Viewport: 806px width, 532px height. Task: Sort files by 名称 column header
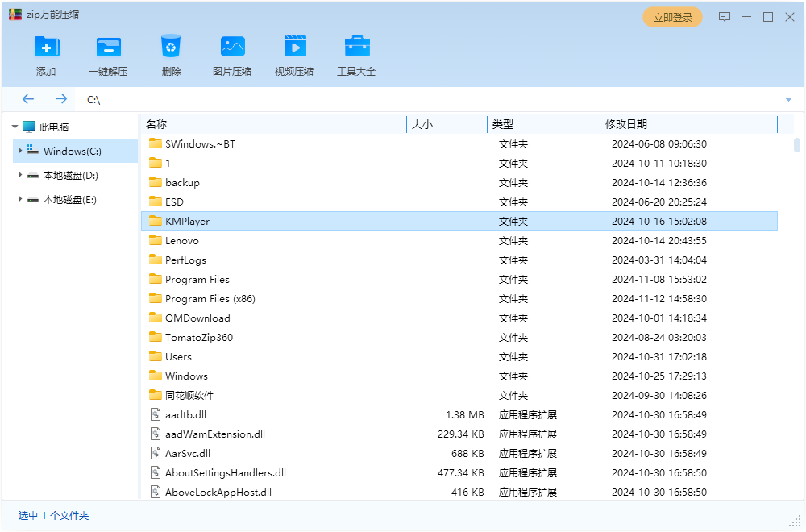coord(156,124)
